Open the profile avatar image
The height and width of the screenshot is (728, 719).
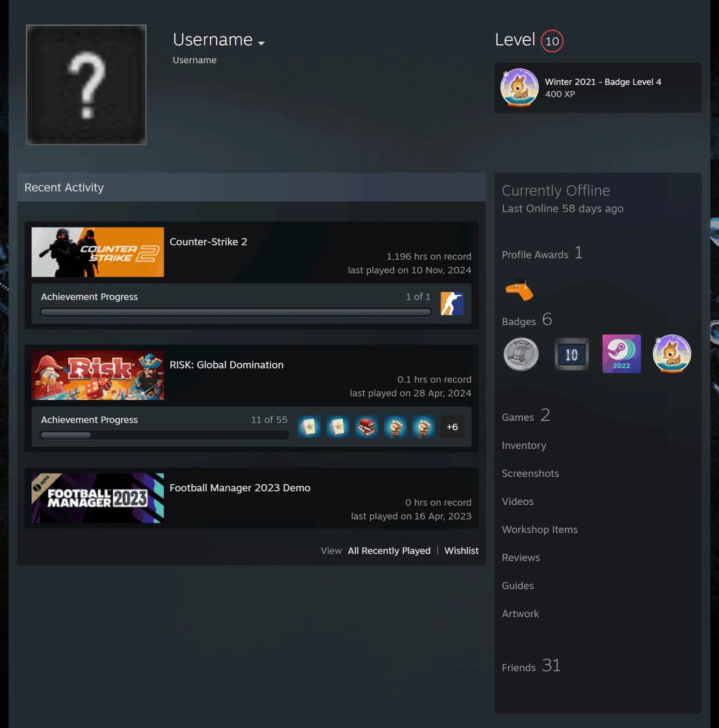coord(86,85)
